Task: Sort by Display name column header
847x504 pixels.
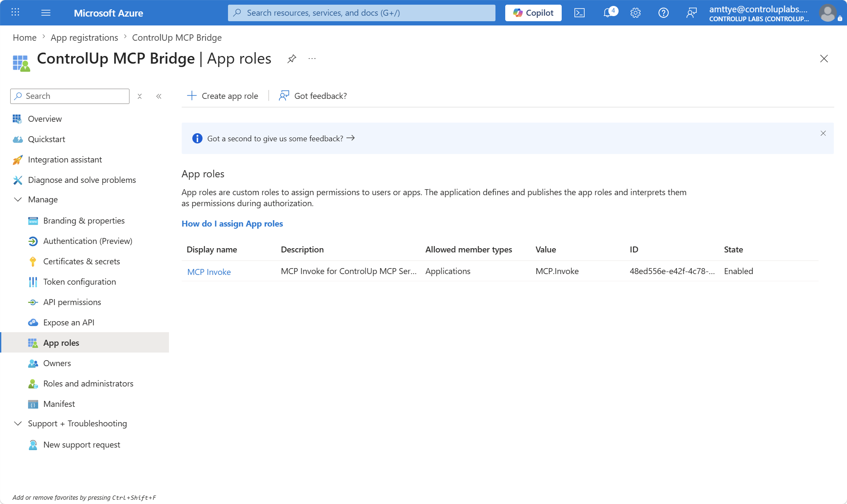Action: tap(212, 249)
